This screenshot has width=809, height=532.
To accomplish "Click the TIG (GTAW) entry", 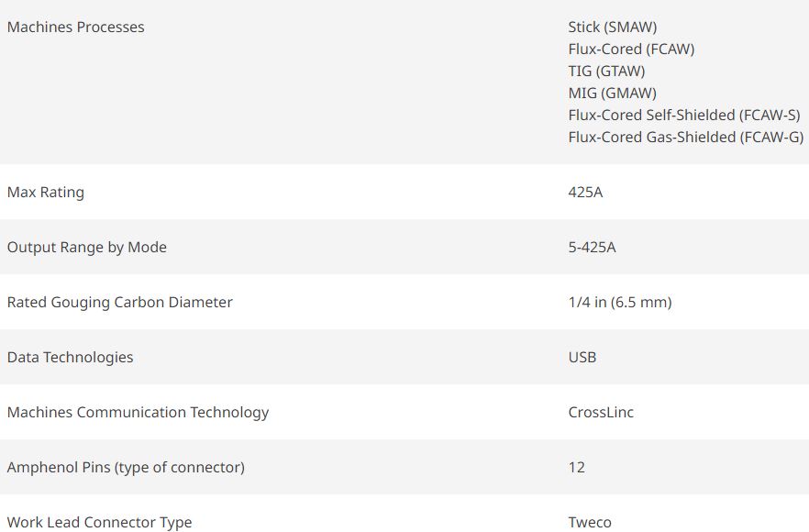I will point(606,72).
